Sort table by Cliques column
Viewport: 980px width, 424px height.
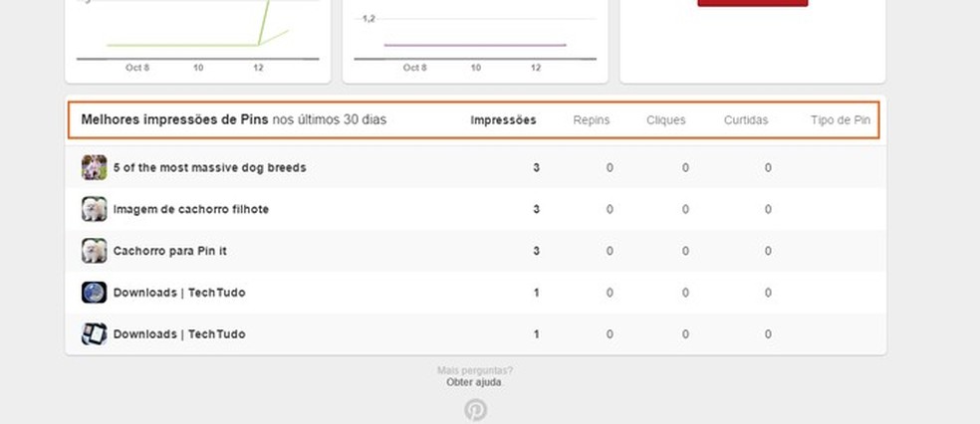tap(665, 119)
